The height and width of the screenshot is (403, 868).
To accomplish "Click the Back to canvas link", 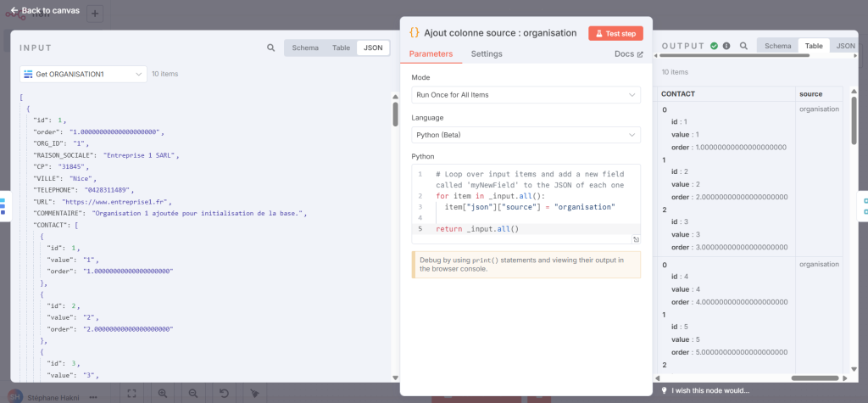I will pos(45,10).
